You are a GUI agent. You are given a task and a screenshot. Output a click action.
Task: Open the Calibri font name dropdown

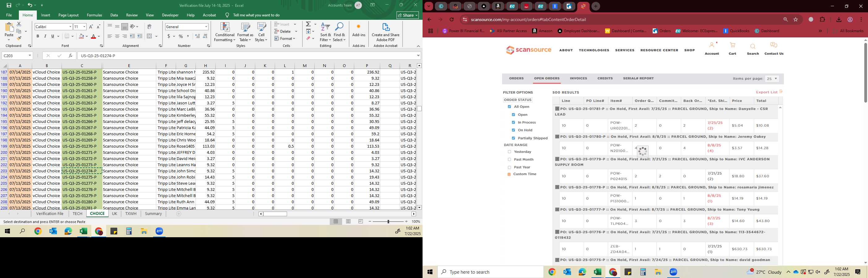70,27
